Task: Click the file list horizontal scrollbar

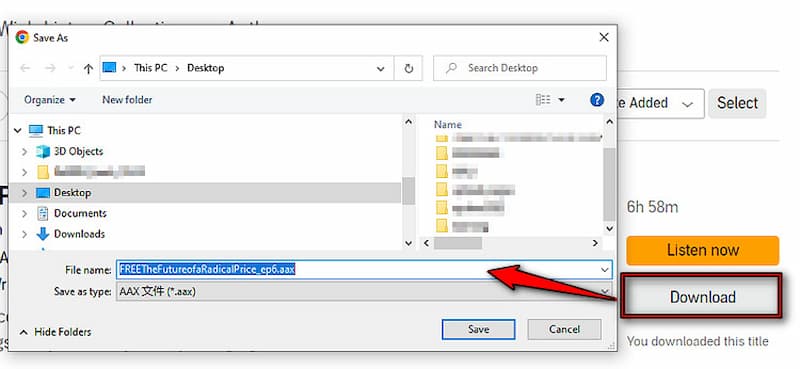Action: [x=458, y=243]
